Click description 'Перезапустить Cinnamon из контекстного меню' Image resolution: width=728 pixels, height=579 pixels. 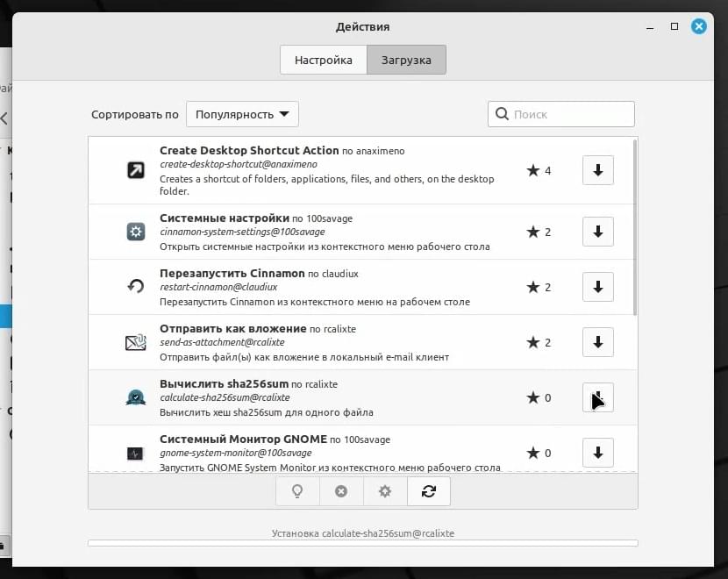315,302
